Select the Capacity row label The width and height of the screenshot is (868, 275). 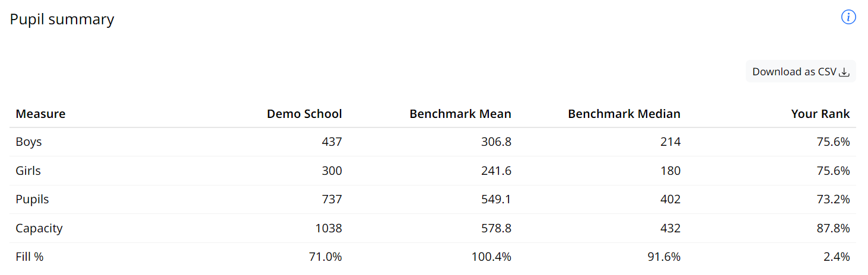(39, 228)
